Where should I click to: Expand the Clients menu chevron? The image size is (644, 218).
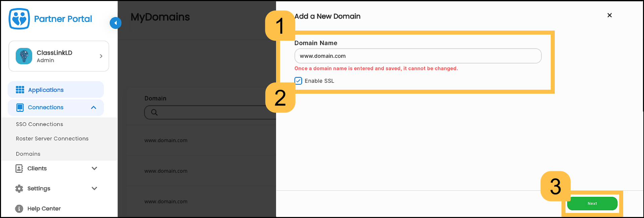(94, 168)
